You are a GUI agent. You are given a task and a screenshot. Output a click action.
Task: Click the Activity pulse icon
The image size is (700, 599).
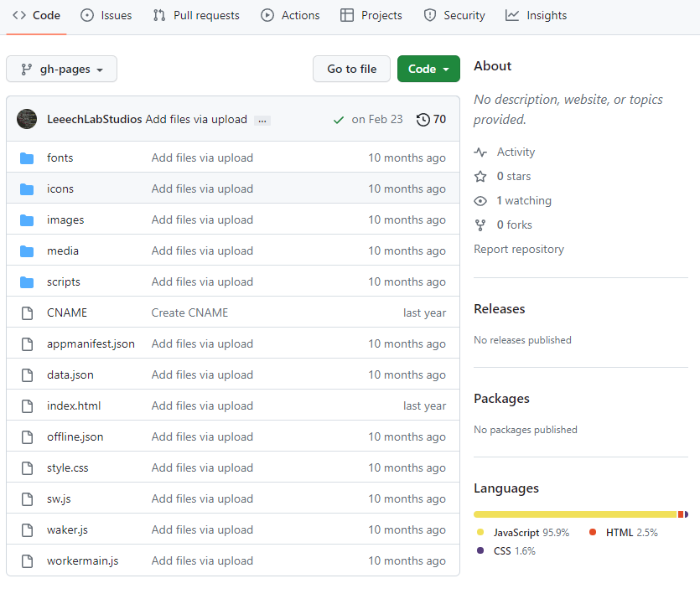[x=480, y=152]
